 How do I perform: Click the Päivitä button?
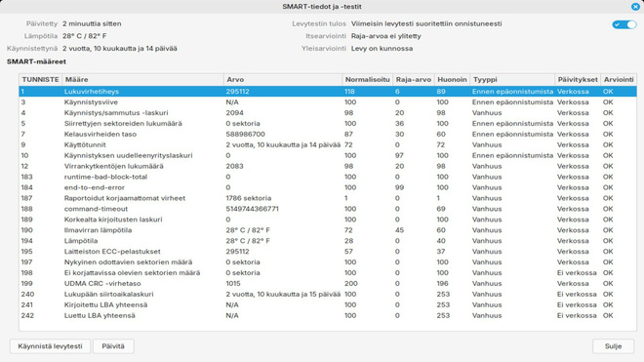tap(113, 346)
